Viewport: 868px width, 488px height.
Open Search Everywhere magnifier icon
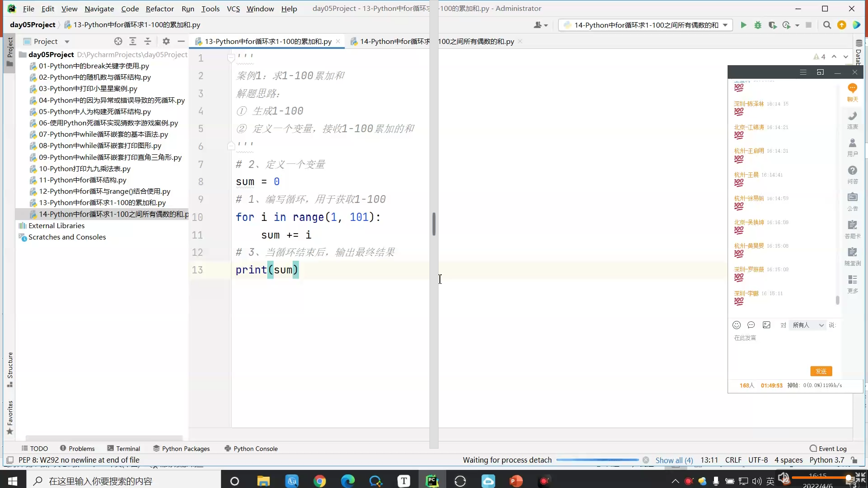click(x=827, y=25)
